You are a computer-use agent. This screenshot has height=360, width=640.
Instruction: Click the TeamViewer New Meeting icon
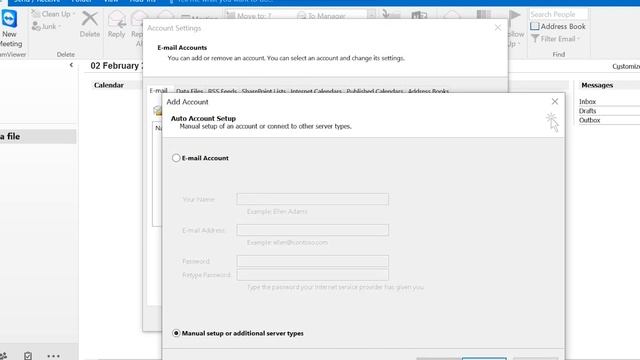click(9, 19)
